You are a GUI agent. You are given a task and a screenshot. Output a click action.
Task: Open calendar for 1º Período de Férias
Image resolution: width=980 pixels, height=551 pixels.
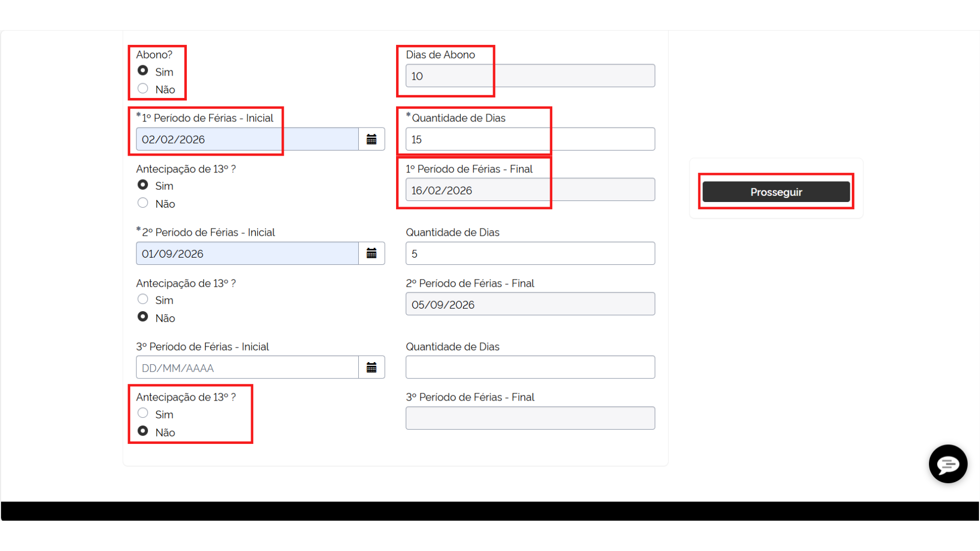tap(372, 139)
